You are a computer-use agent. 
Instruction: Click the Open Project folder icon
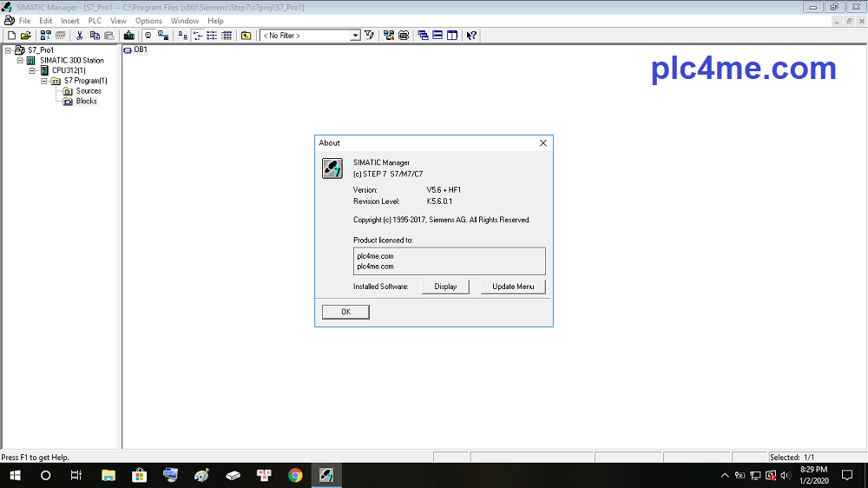point(25,36)
